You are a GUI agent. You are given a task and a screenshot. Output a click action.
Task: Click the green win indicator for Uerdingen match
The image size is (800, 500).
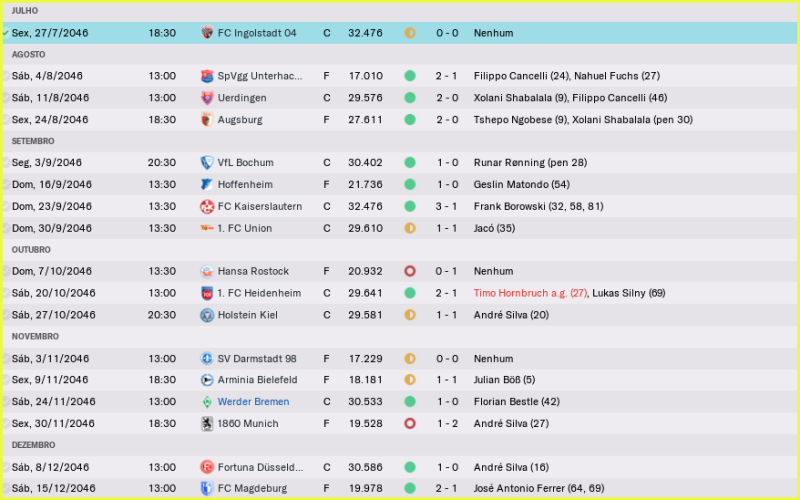[x=410, y=98]
